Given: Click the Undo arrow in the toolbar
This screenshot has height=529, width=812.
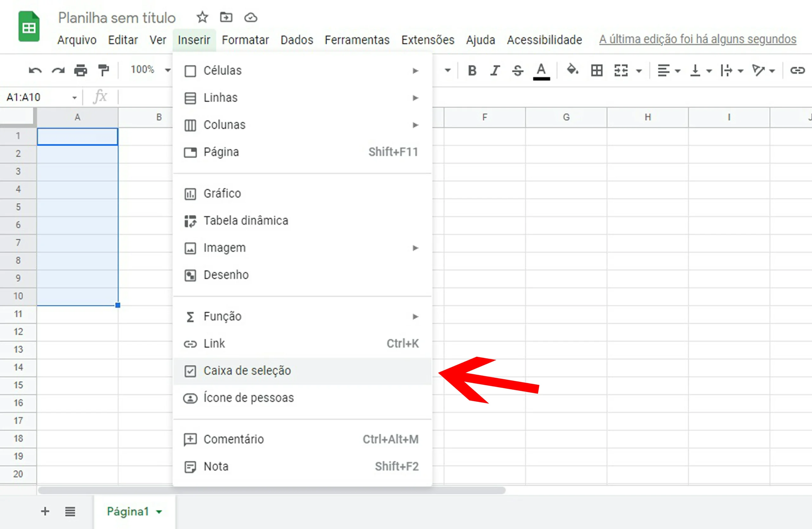Looking at the screenshot, I should pyautogui.click(x=35, y=71).
